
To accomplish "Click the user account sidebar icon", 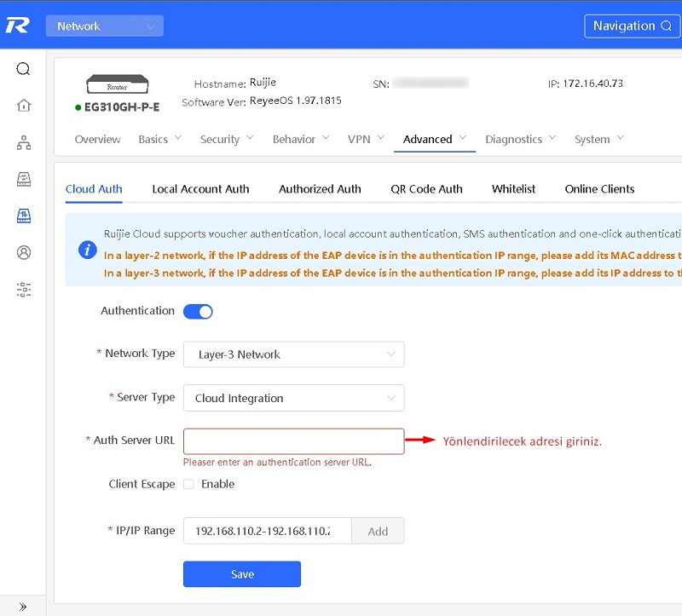I will click(24, 252).
